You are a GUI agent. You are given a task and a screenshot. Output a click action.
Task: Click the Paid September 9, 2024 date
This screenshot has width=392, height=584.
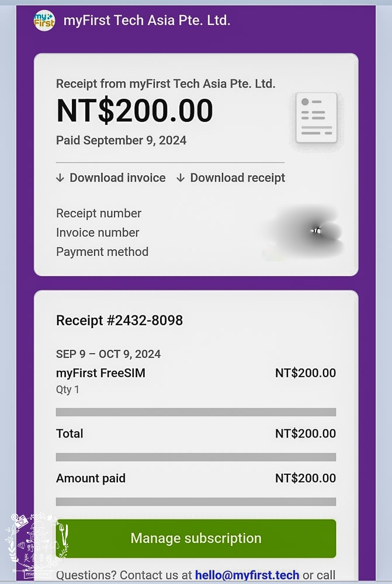(121, 140)
